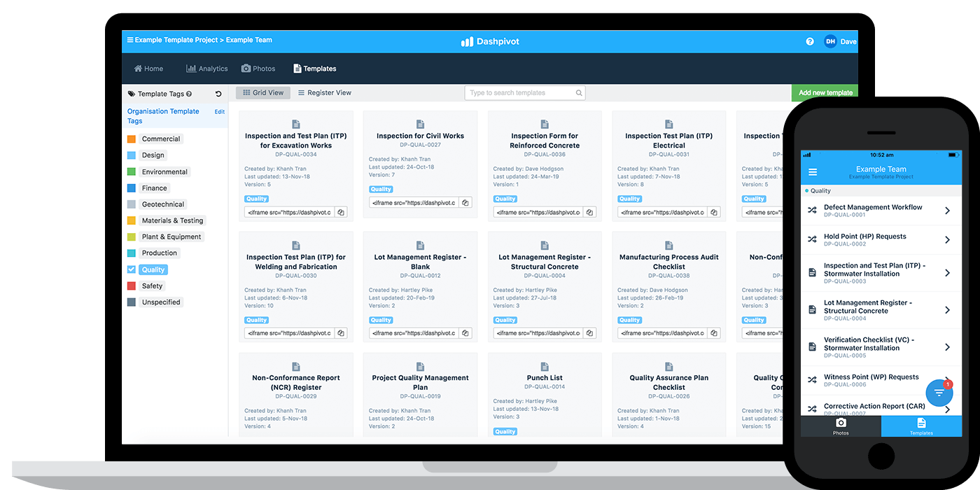Expand Verification Checklist chevron on phone
Screen dimensions: 980x490
(x=947, y=347)
